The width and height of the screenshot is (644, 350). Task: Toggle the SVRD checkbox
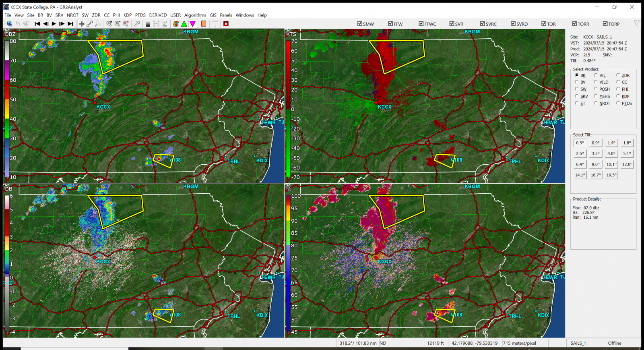point(513,24)
